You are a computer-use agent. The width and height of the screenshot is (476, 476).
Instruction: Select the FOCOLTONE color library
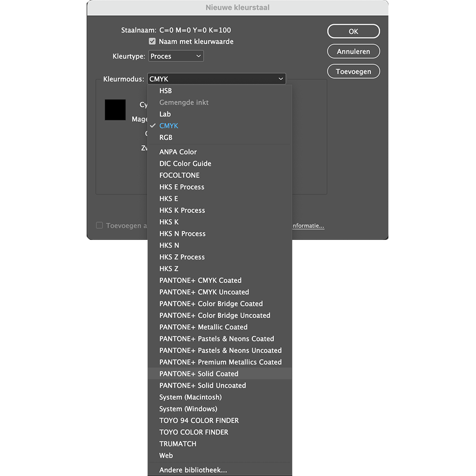179,175
